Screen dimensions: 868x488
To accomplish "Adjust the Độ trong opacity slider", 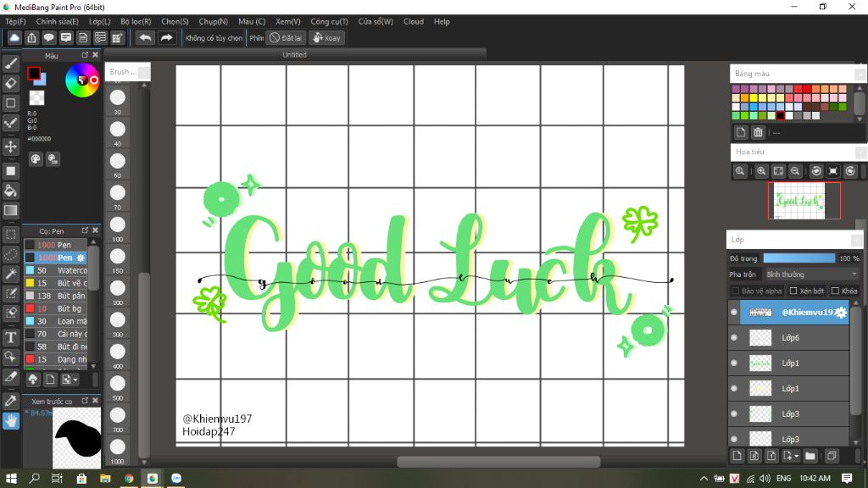I will (799, 258).
